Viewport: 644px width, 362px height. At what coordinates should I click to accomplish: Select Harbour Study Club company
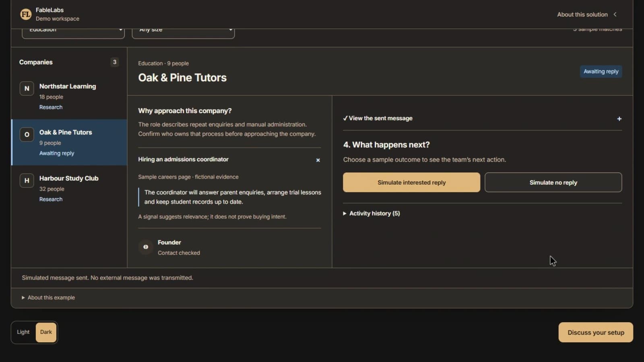69,188
